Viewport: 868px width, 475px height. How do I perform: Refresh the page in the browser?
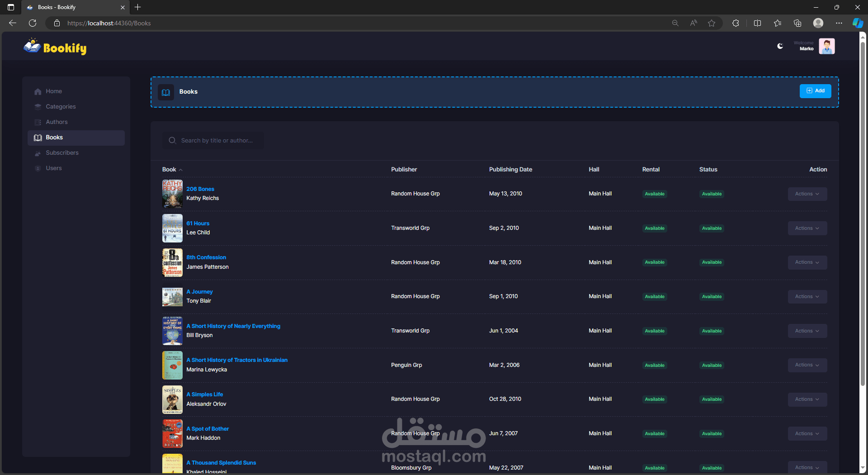pos(33,23)
